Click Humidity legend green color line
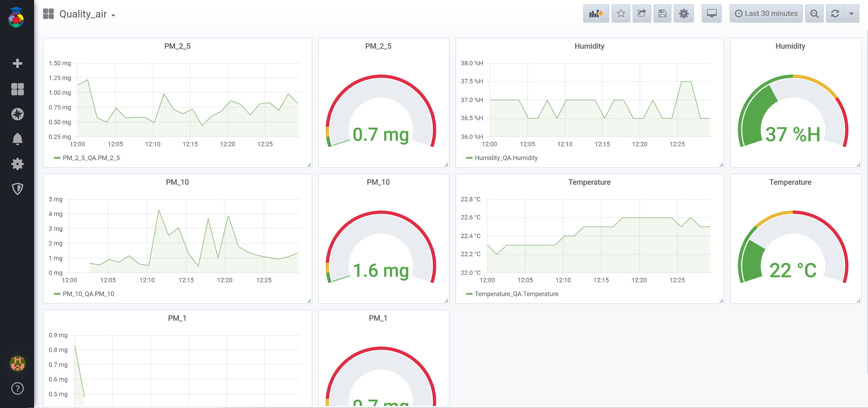868x408 pixels. [x=469, y=158]
